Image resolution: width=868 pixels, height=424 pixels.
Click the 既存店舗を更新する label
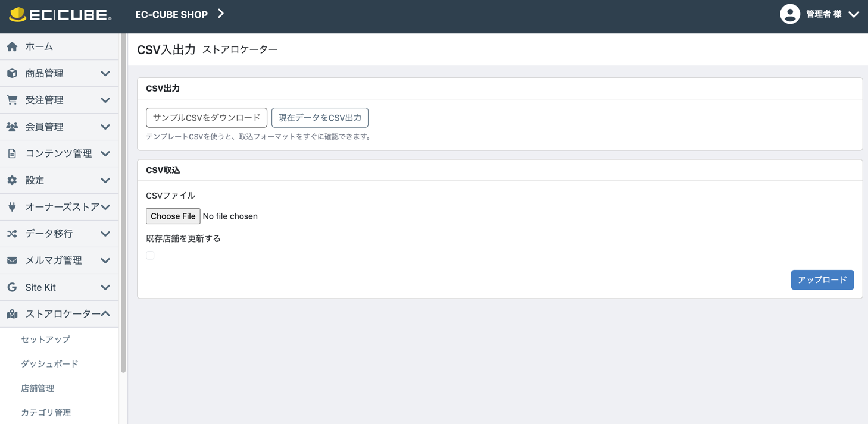point(183,238)
